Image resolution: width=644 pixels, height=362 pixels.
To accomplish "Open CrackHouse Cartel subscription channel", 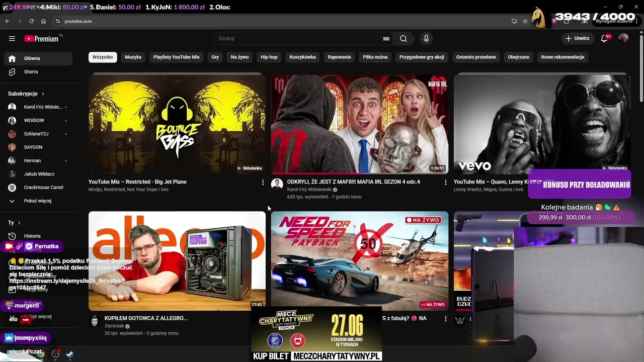I will click(x=38, y=188).
